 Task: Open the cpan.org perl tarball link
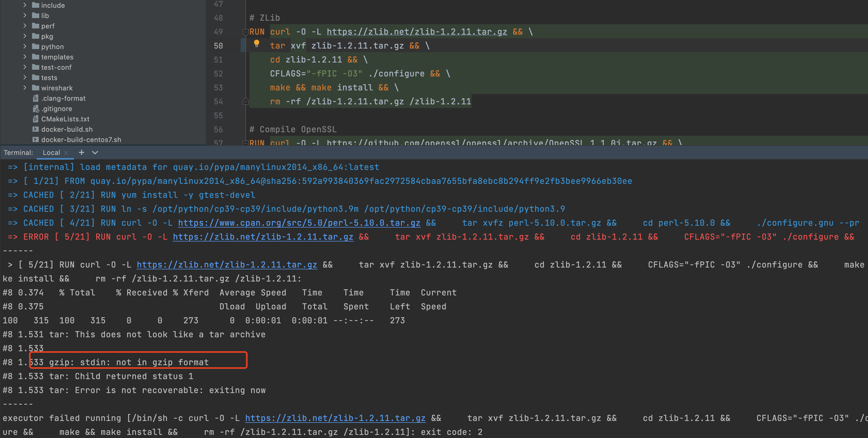click(299, 223)
